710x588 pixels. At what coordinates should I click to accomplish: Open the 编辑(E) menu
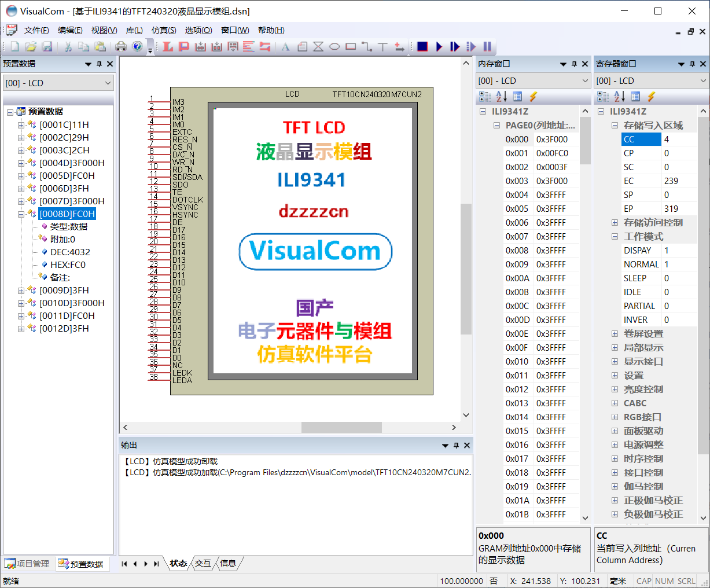(70, 30)
